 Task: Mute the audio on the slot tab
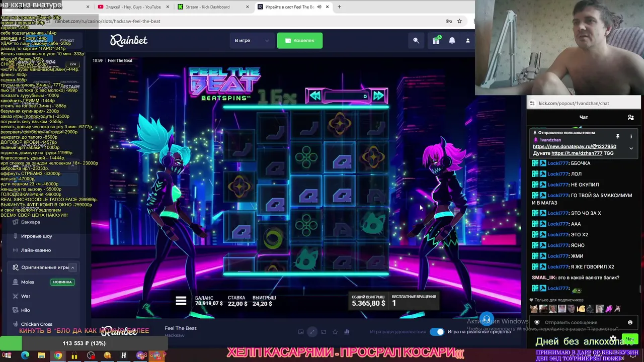pyautogui.click(x=319, y=7)
